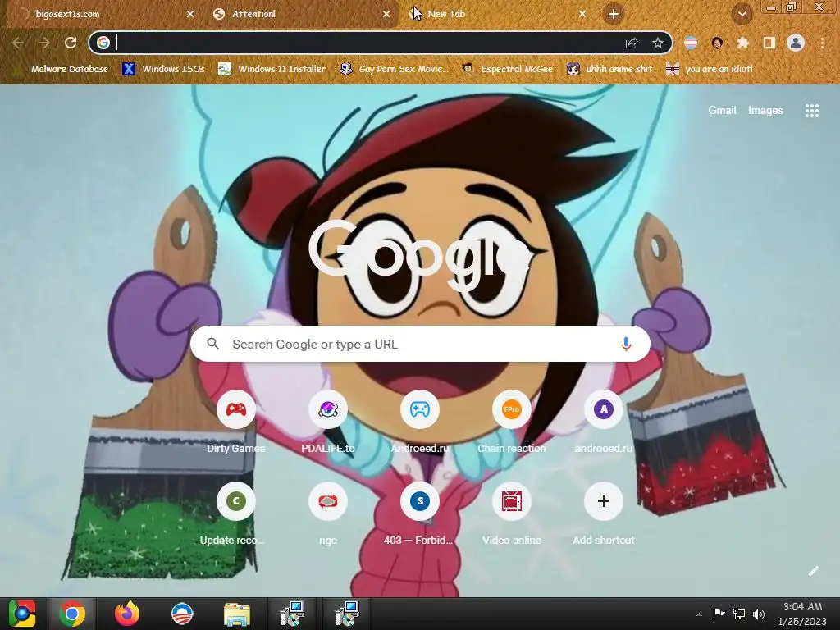840x630 pixels.
Task: Open the 'you are an idiot!' bookmark
Action: [x=710, y=69]
